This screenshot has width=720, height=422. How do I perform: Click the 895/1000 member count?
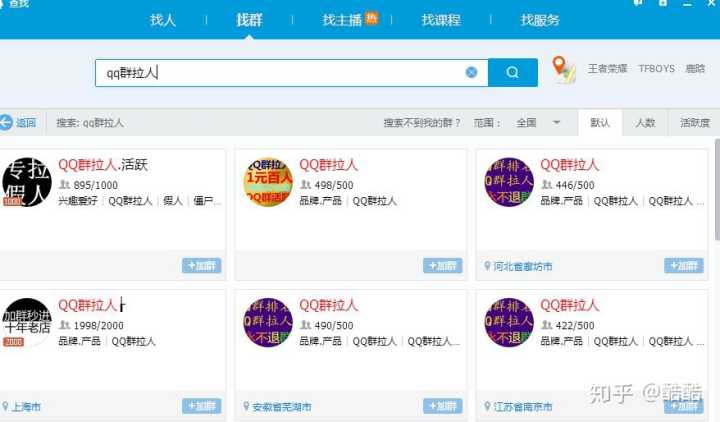pos(96,185)
